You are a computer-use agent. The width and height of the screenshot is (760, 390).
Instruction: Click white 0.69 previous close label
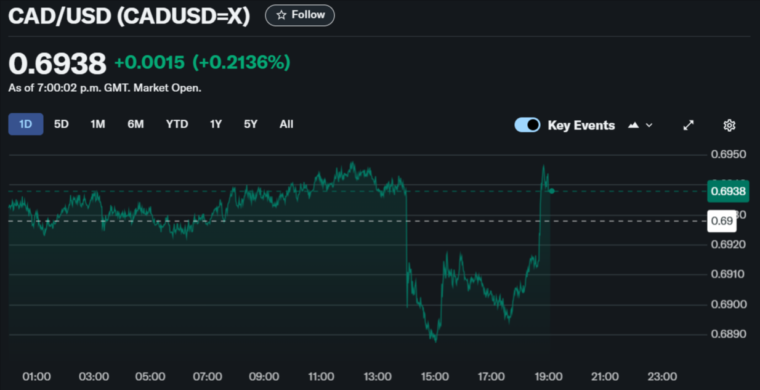722,221
